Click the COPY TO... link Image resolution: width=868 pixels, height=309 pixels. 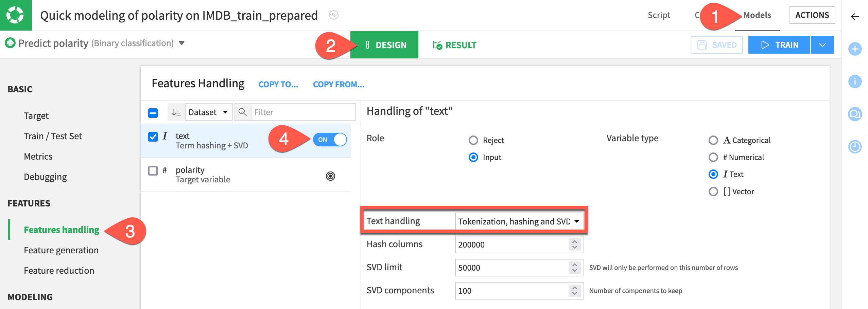pos(278,84)
